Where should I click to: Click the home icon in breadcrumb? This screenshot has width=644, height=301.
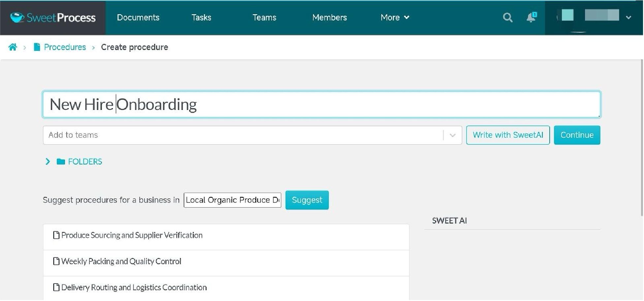13,47
